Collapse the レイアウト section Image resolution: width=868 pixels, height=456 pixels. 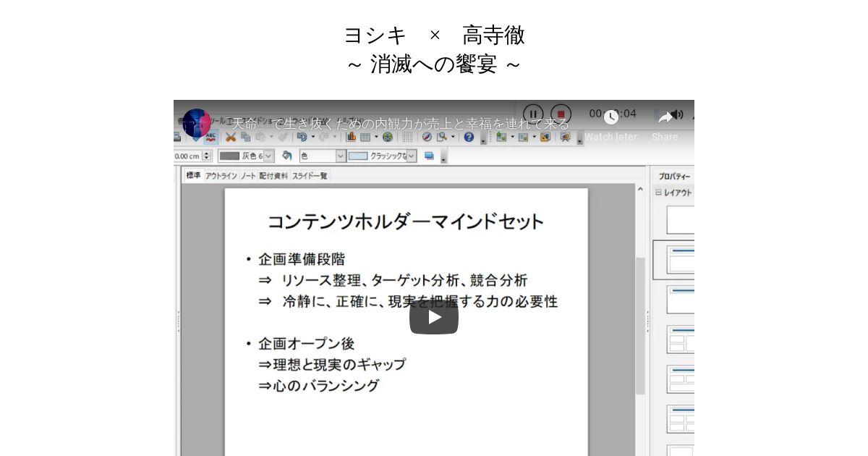point(658,193)
